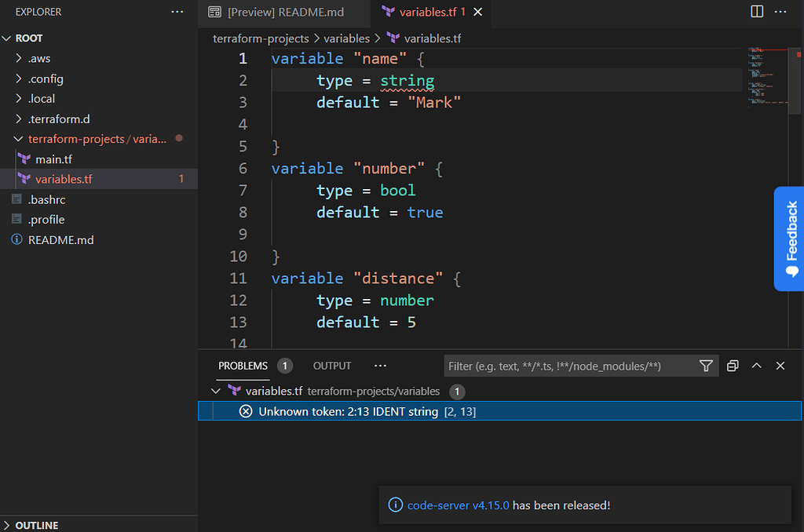Maximize the panel with the up chevron

757,366
